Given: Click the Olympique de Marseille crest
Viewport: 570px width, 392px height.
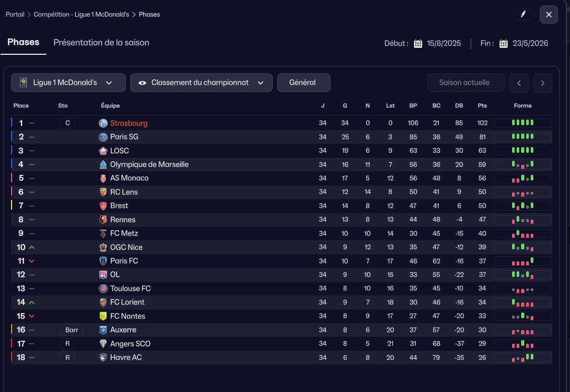Looking at the screenshot, I should [103, 164].
